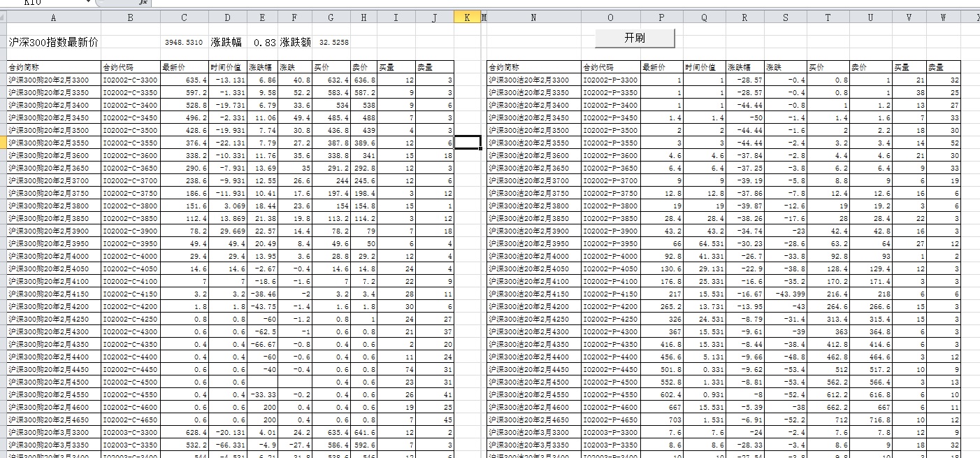Select the 涨跌额 value 32.5258
The image size is (980, 458).
point(333,43)
